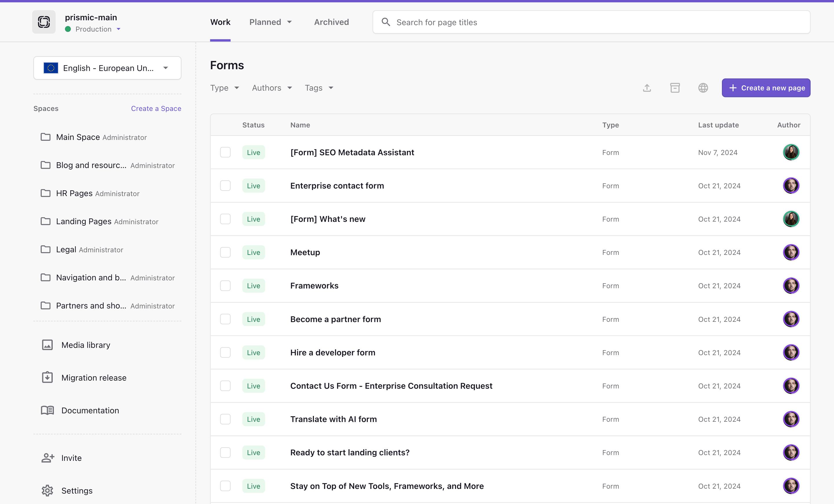
Task: Click the archive box icon
Action: tap(675, 88)
